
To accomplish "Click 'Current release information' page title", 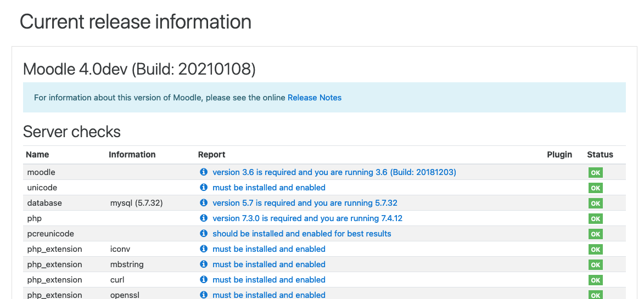I will tap(136, 21).
